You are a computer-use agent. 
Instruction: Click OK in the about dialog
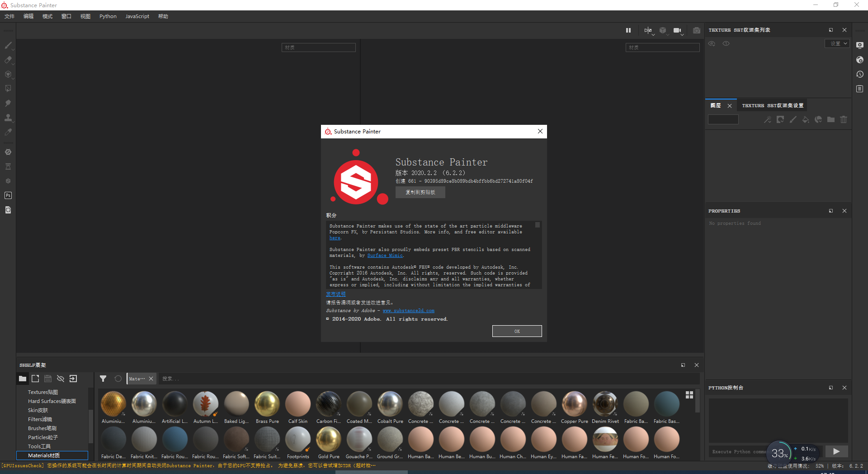pyautogui.click(x=517, y=331)
